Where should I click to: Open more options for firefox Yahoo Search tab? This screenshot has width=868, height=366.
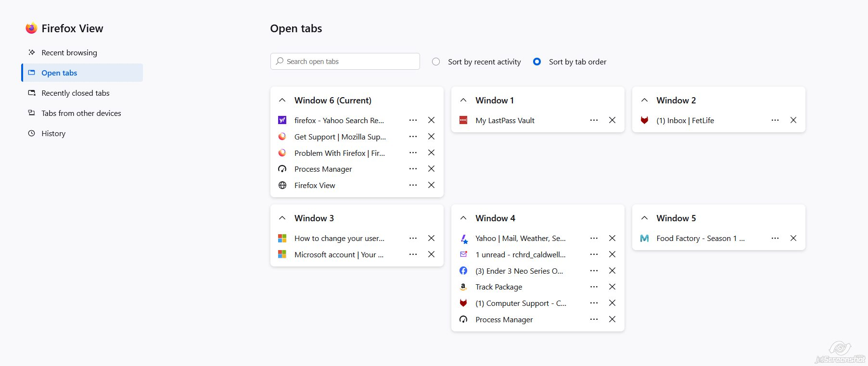413,120
